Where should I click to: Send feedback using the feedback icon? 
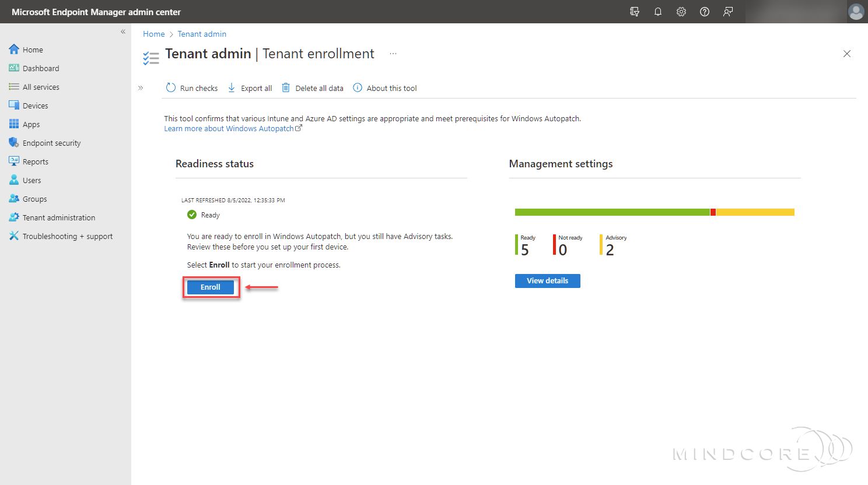(x=727, y=12)
